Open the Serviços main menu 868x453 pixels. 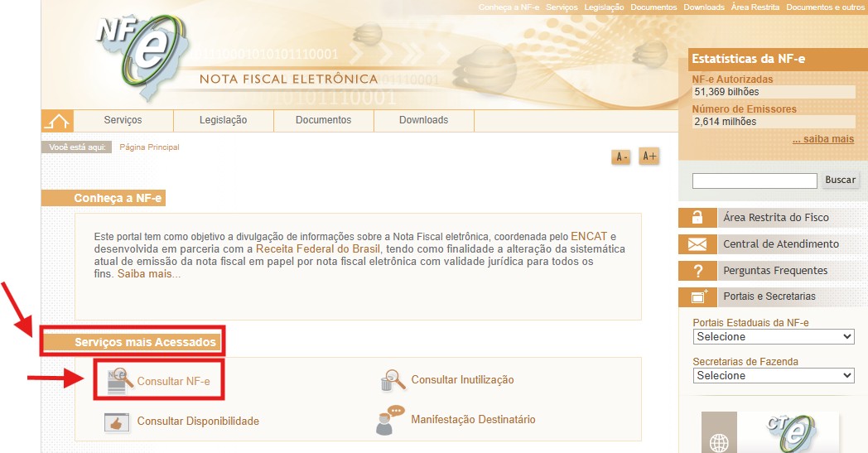(123, 120)
